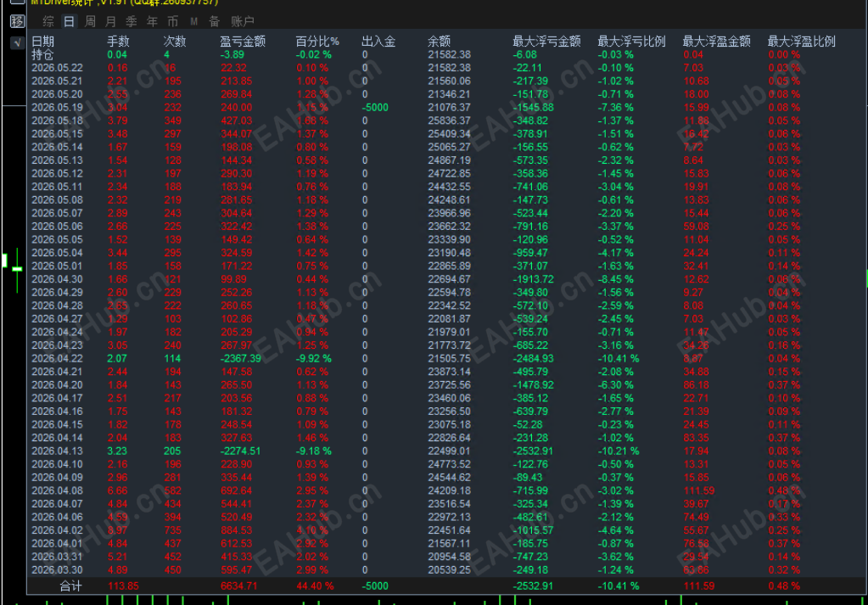
Task: Click the 余额 column header
Action: click(x=439, y=42)
